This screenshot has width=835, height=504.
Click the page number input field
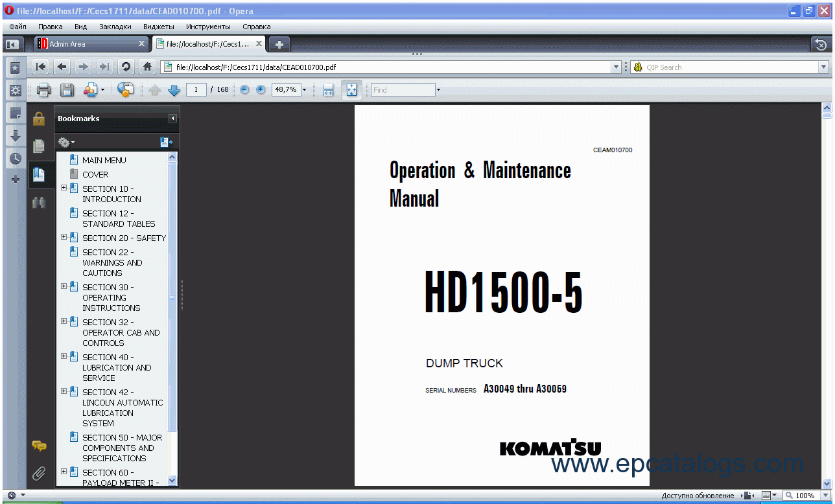tap(196, 90)
